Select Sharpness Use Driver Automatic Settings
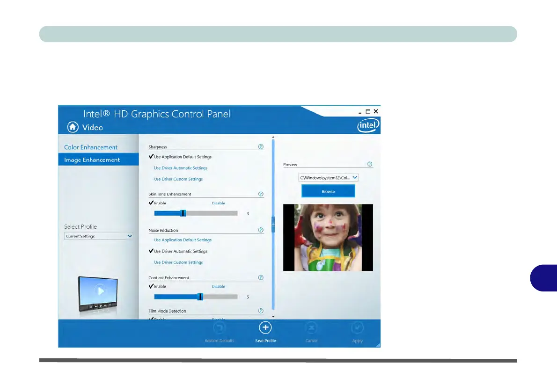Image resolution: width=557 pixels, height=392 pixels. click(181, 168)
